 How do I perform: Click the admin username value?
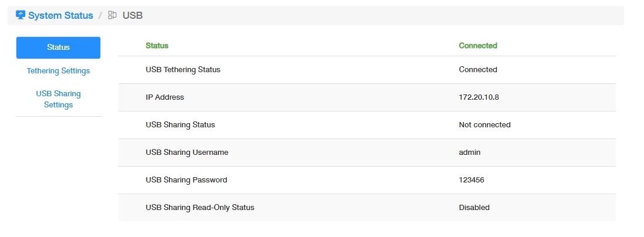(469, 153)
